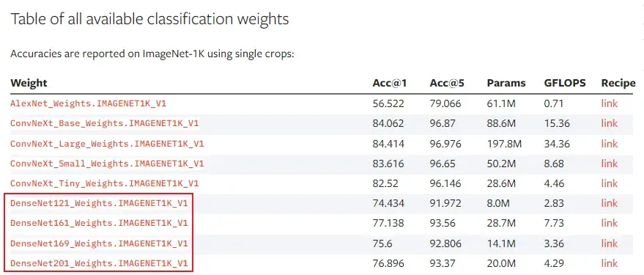644x275 pixels.
Task: Click the Acc@1 column header
Action: tap(389, 83)
